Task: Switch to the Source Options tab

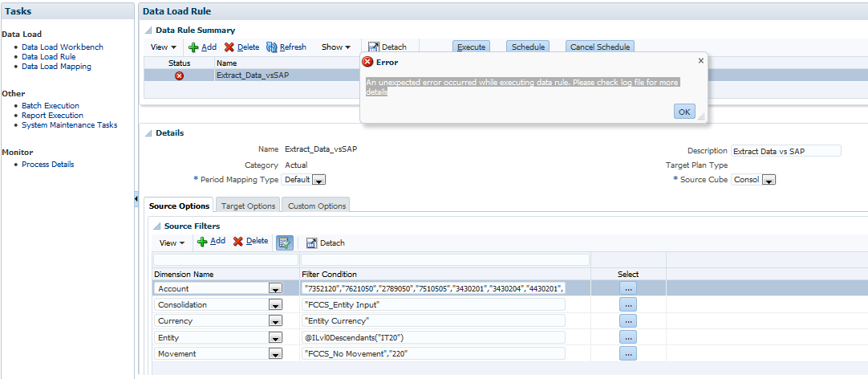Action: tap(180, 206)
